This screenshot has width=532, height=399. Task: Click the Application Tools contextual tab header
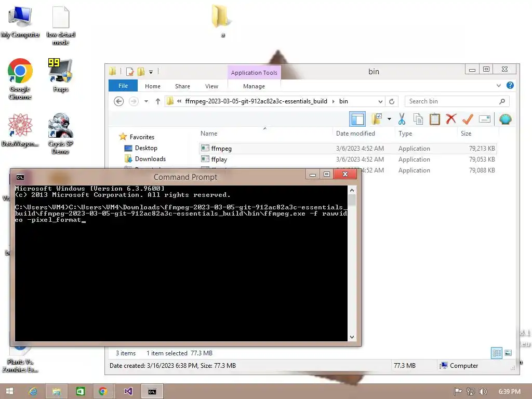click(x=254, y=73)
